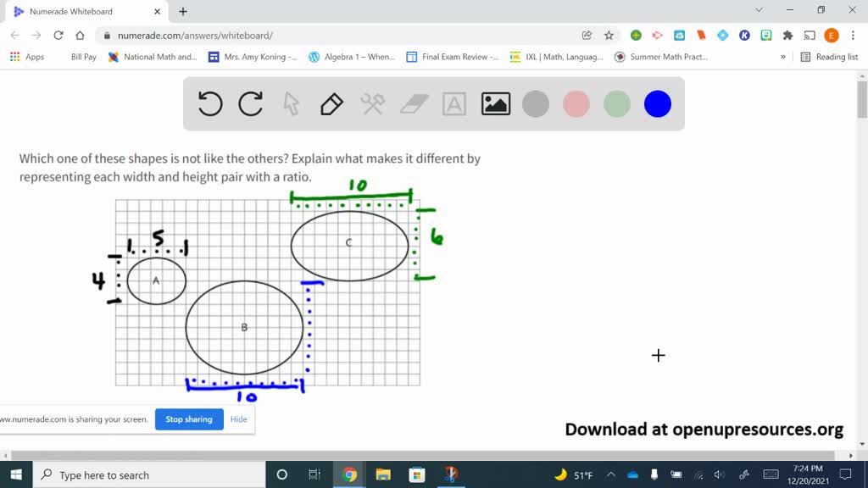
Task: Click the insert image icon
Action: tap(495, 103)
